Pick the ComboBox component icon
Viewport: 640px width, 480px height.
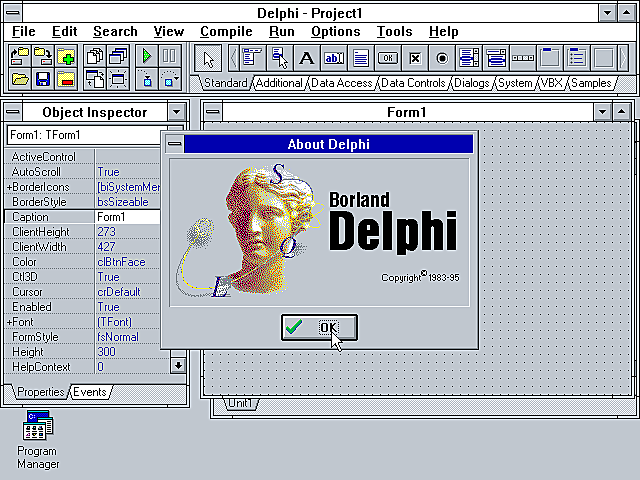496,58
